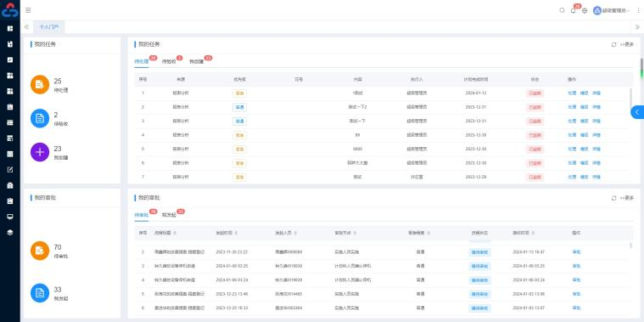Click the 紧急 priority tag in task row 1
The image size is (644, 322).
[x=239, y=93]
